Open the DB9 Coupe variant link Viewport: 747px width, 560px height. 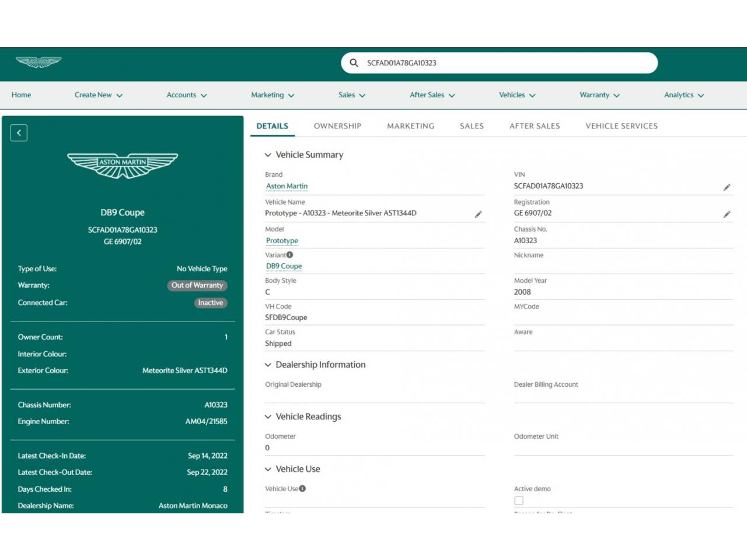284,266
